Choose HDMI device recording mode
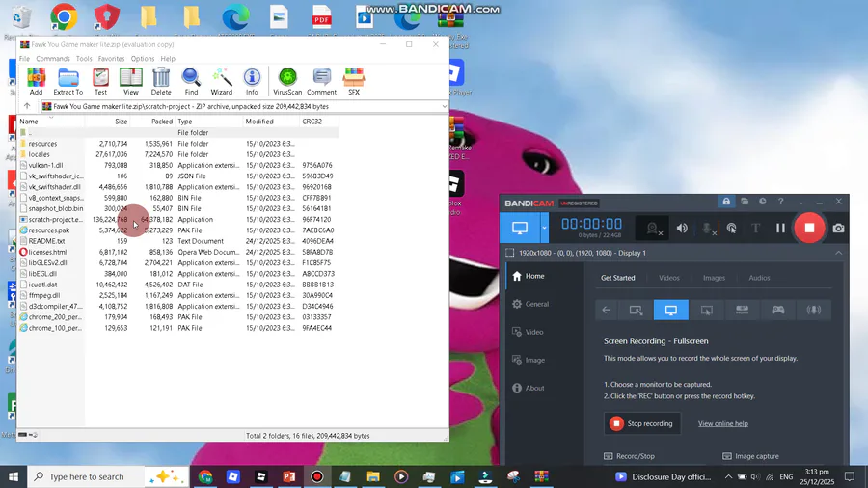868x488 pixels. point(743,310)
